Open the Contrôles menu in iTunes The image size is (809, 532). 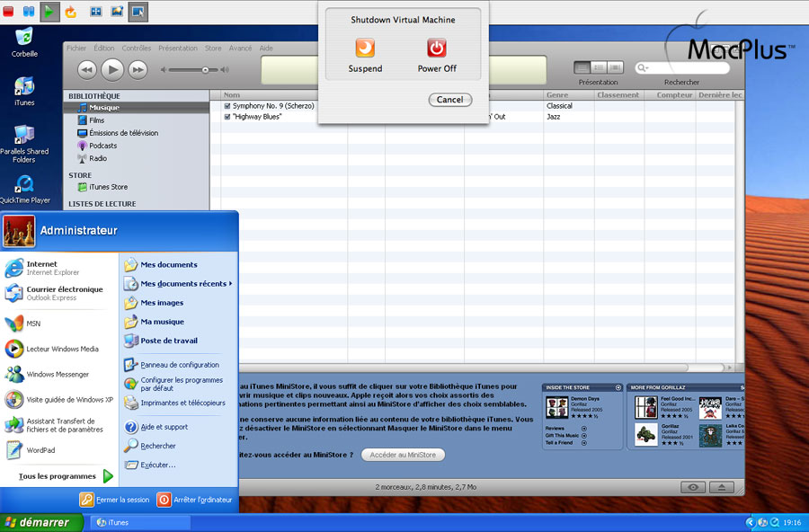click(137, 48)
